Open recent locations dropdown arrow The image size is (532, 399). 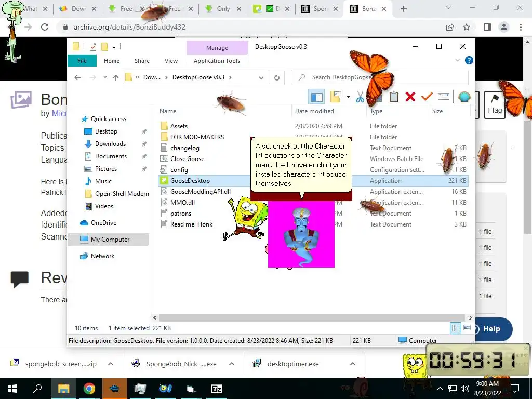coord(105,77)
